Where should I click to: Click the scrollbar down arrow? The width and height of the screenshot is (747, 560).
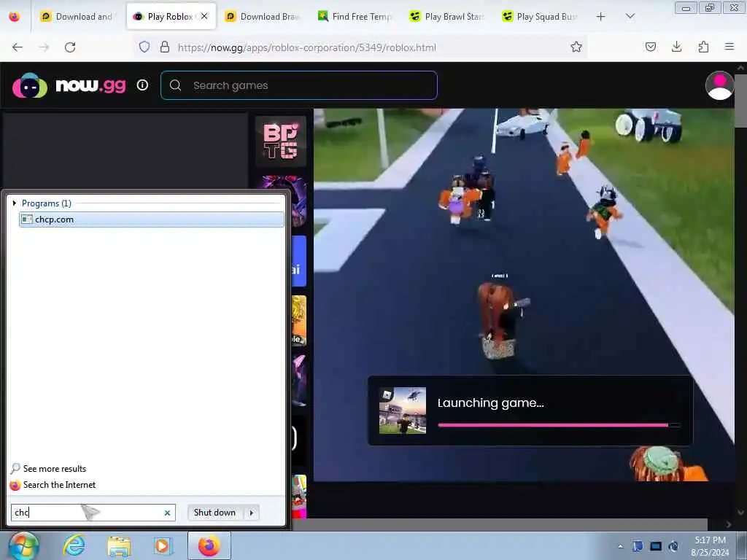coord(740,513)
